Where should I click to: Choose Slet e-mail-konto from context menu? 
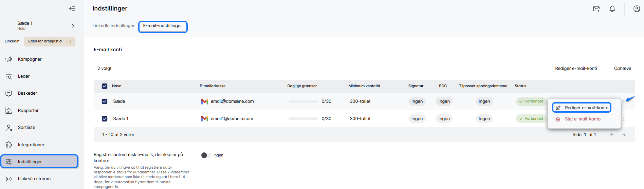point(582,119)
